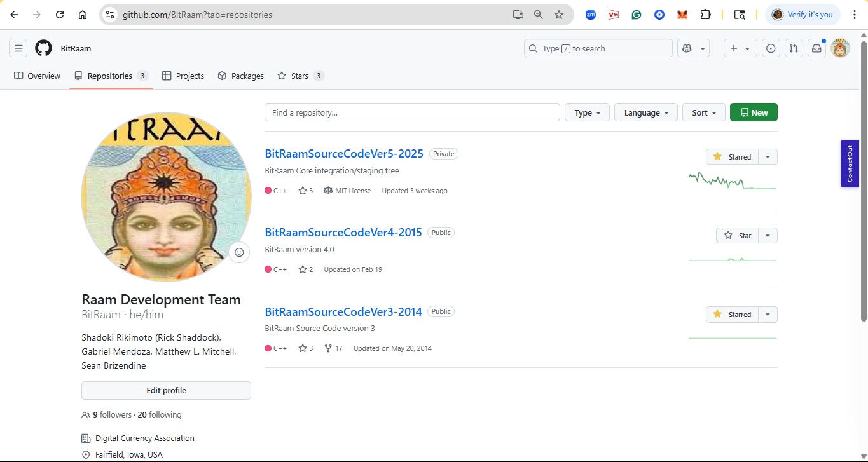Open the Sort dropdown

pos(704,112)
